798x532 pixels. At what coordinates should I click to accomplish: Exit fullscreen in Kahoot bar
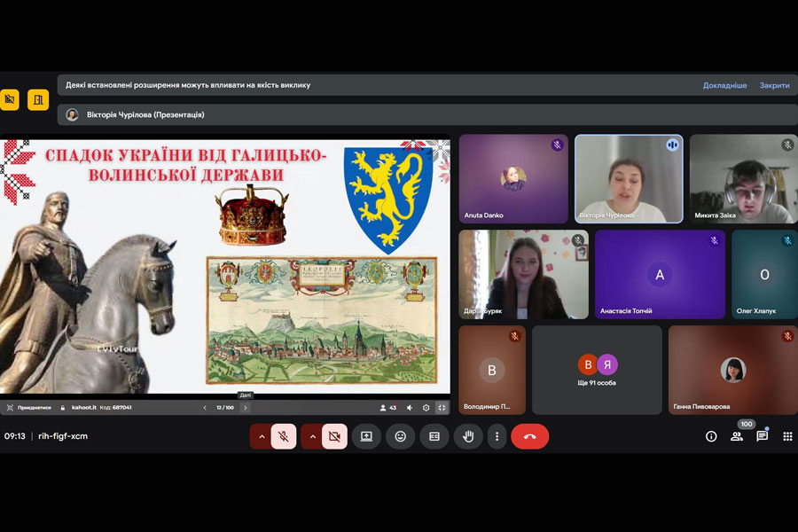442,408
